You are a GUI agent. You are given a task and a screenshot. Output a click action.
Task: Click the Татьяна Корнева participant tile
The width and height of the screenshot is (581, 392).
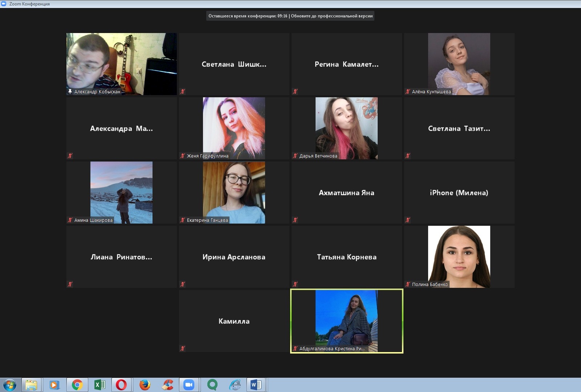click(x=346, y=257)
